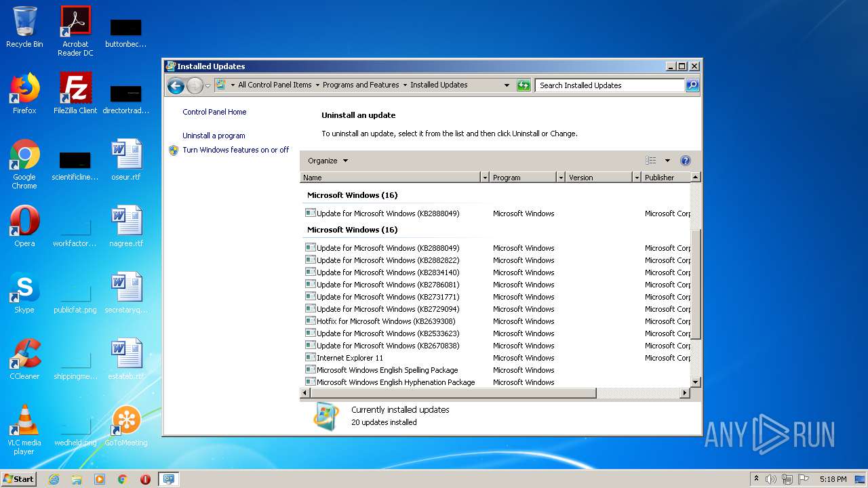Open Windows Explorer from the taskbar
The width and height of the screenshot is (868, 488).
77,479
